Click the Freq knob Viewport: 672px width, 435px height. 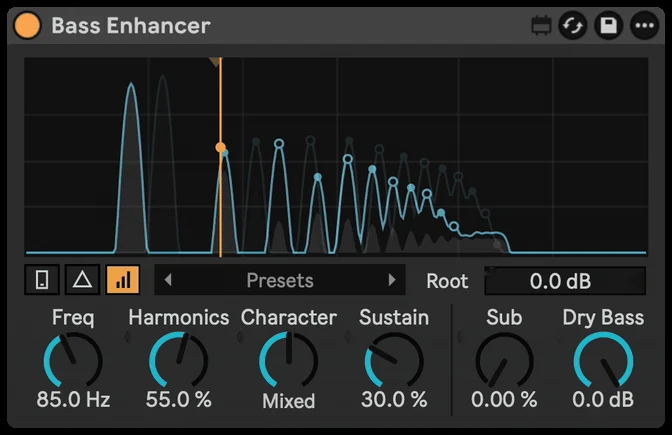tap(73, 360)
